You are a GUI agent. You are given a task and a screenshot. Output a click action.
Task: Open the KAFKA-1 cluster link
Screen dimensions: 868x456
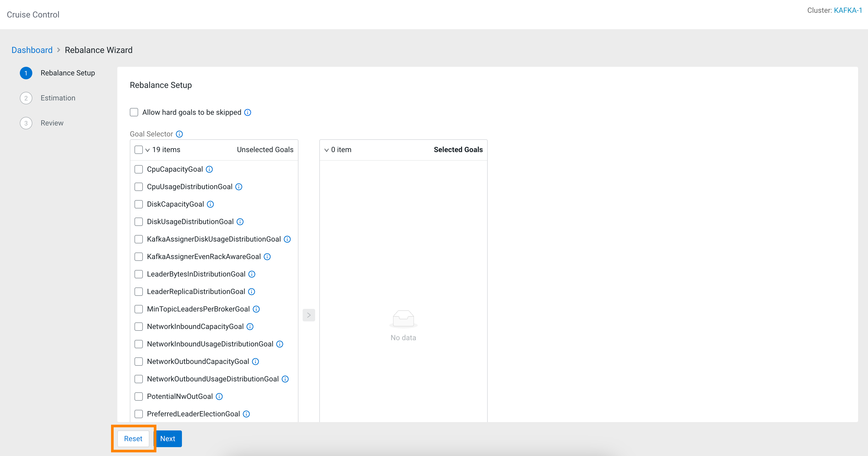click(x=848, y=10)
